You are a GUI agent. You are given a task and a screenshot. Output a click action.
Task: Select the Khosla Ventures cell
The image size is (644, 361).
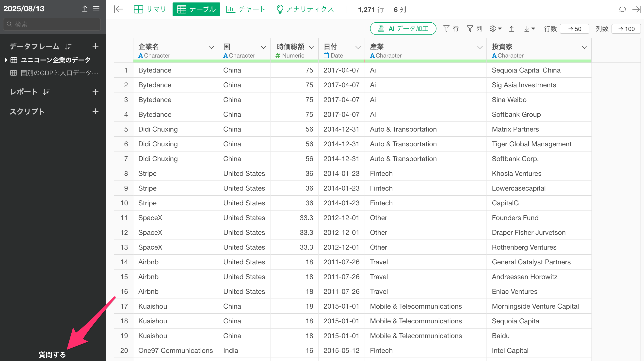[539, 174]
